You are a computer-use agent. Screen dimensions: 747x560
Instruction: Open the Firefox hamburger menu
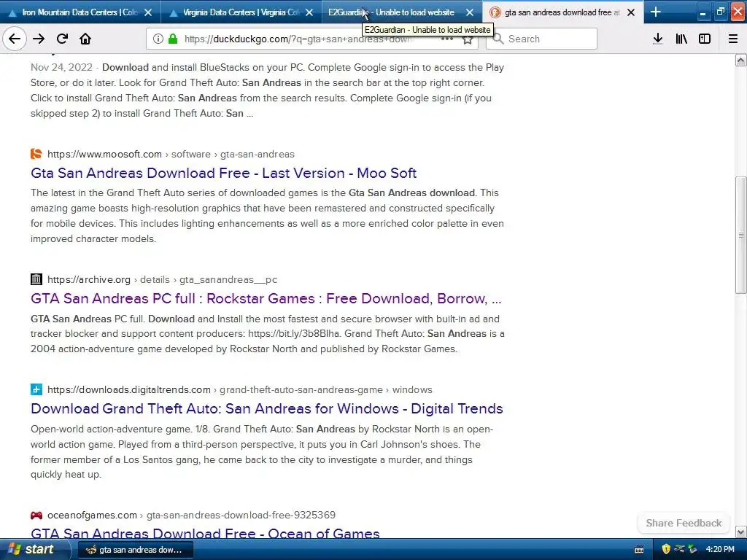pyautogui.click(x=733, y=39)
